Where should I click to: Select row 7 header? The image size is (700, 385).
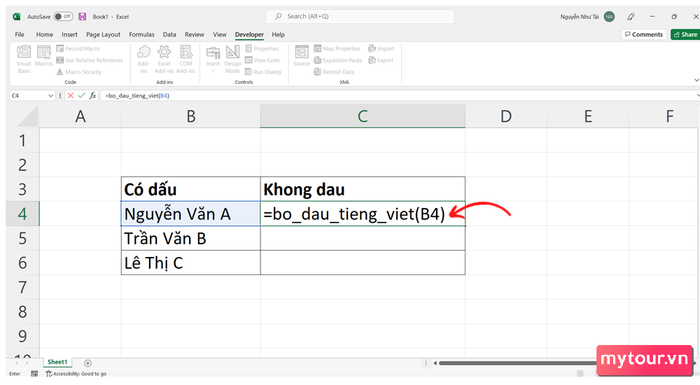pyautogui.click(x=22, y=287)
